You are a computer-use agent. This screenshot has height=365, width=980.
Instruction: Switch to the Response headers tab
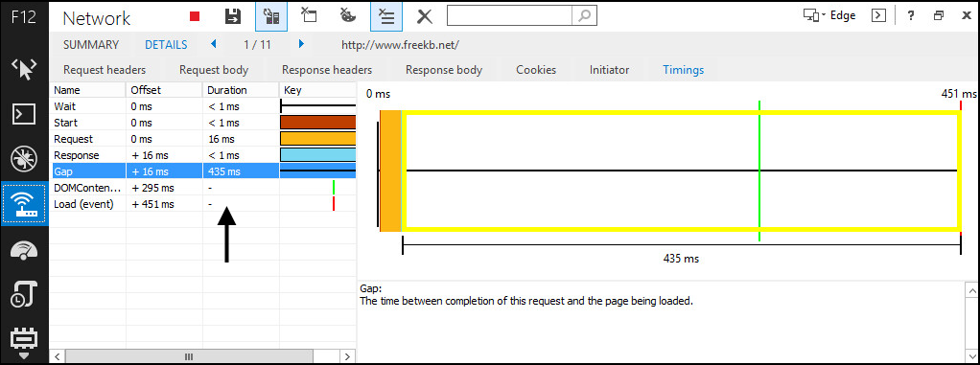point(327,70)
